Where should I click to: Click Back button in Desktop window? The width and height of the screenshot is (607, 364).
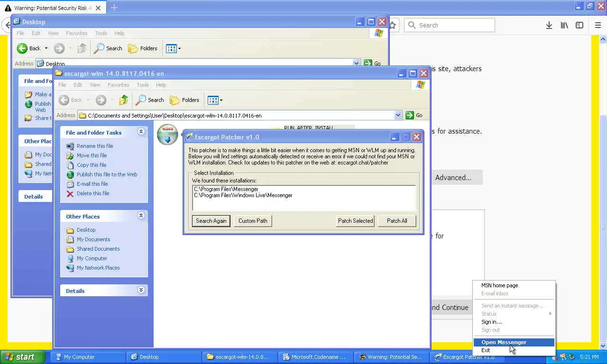29,48
